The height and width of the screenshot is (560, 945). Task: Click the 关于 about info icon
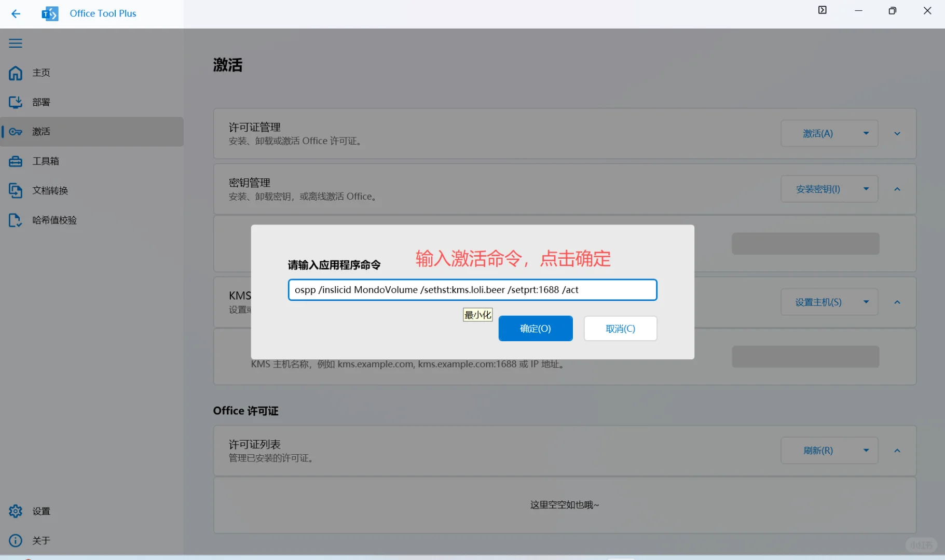(15, 540)
